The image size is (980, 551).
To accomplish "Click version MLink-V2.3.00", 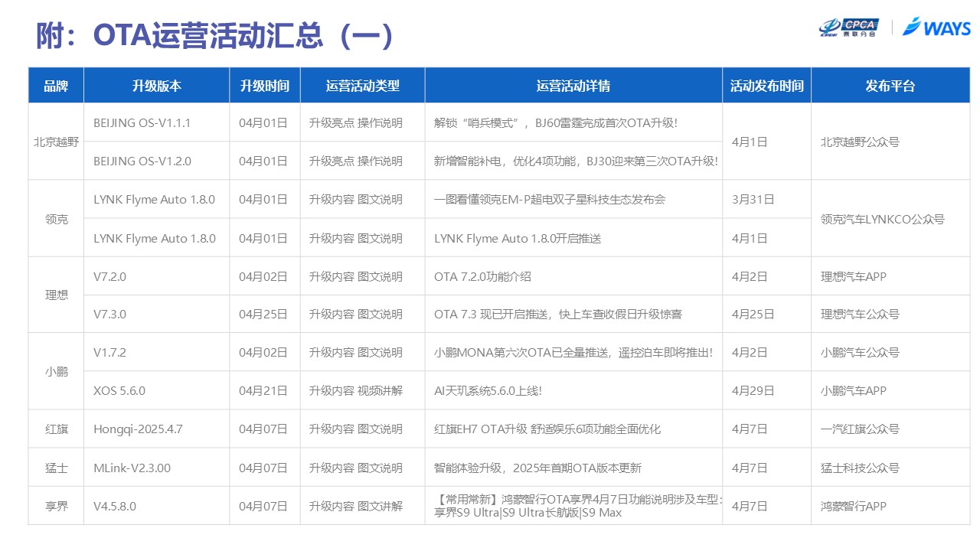I will (x=132, y=468).
